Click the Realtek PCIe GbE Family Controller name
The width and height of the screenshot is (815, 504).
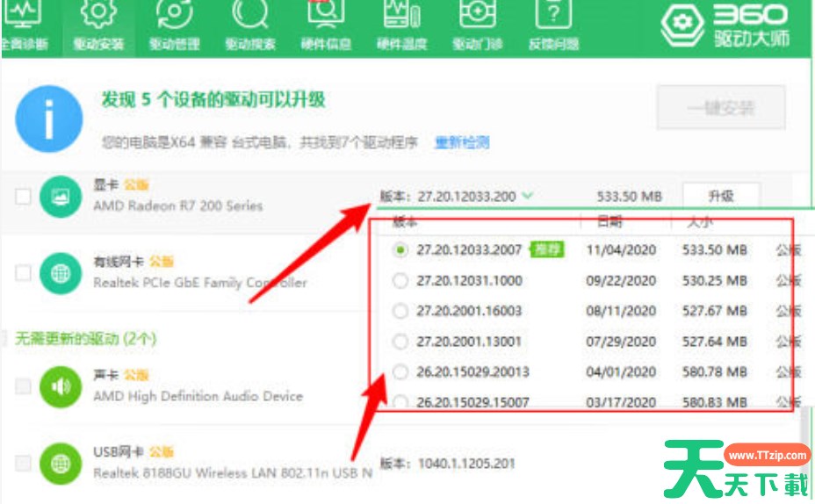200,283
